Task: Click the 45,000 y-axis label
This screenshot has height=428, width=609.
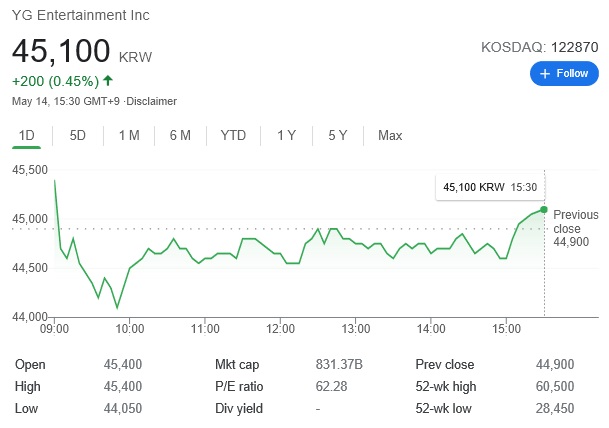Action: tap(30, 219)
